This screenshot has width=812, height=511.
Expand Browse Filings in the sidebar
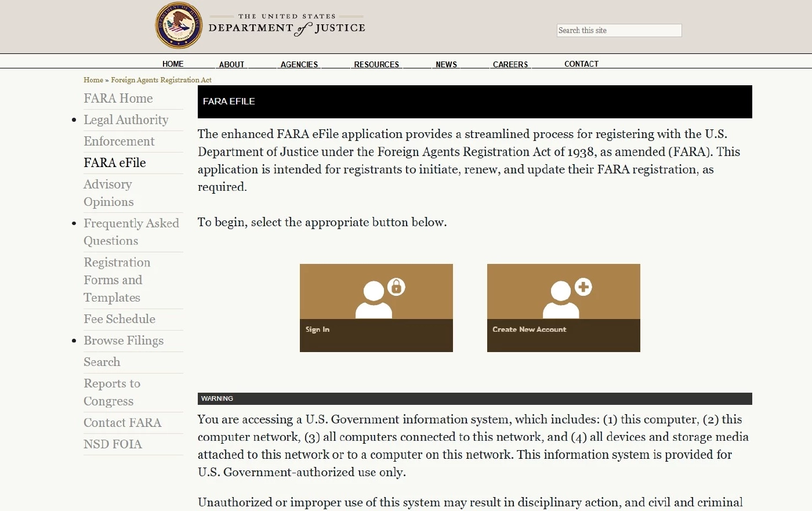pyautogui.click(x=124, y=340)
